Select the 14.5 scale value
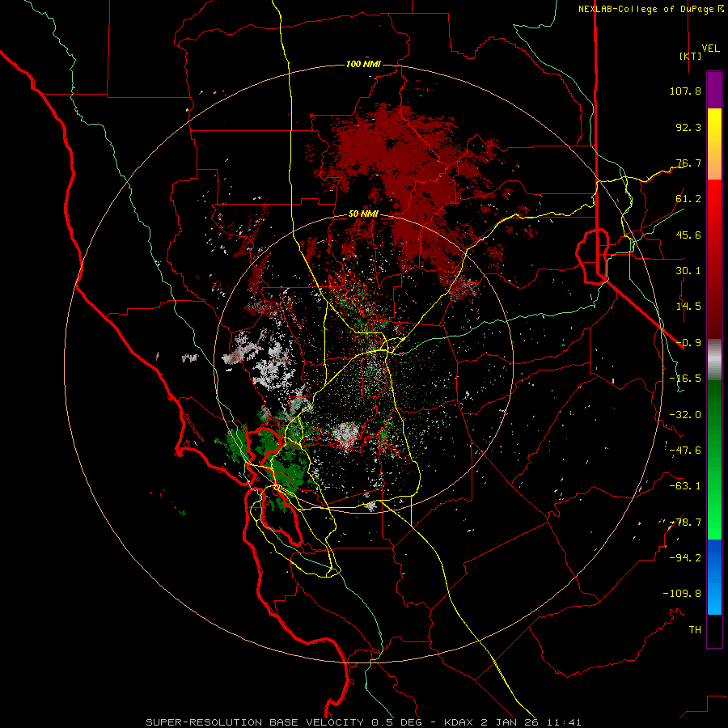This screenshot has height=728, width=728. (688, 307)
